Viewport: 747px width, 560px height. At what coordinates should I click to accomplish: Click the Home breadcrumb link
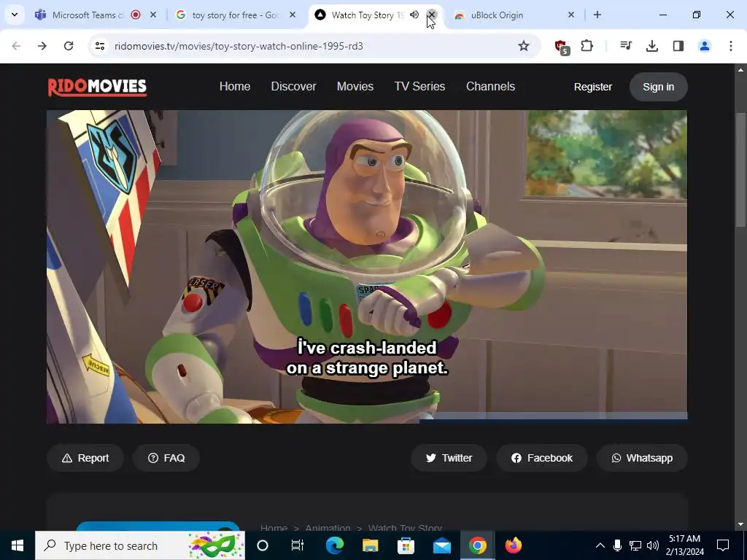(274, 527)
